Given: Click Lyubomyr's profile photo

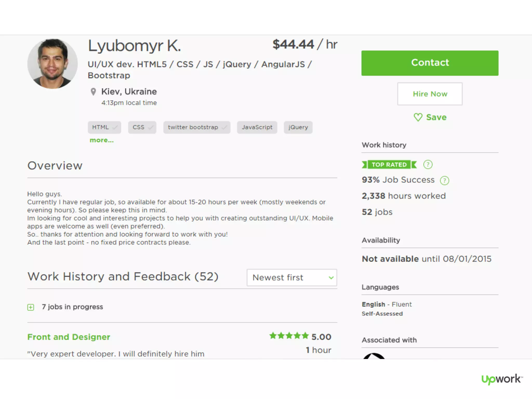Looking at the screenshot, I should click(x=52, y=64).
